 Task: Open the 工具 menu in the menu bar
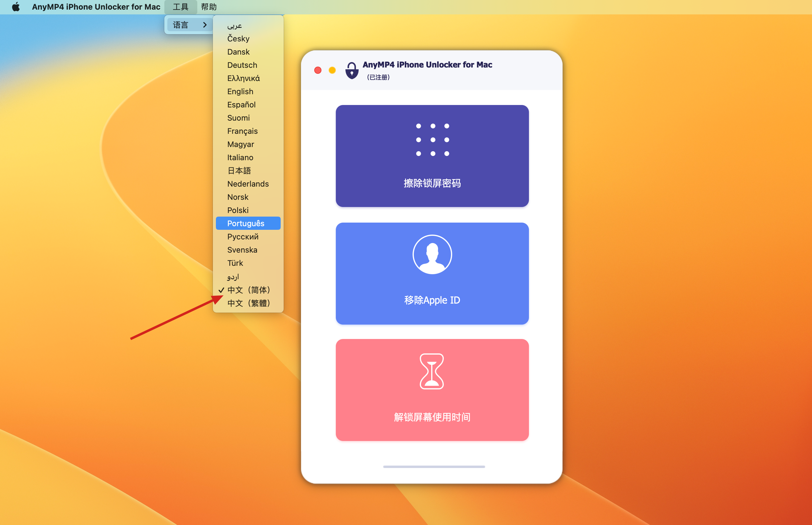click(x=181, y=7)
